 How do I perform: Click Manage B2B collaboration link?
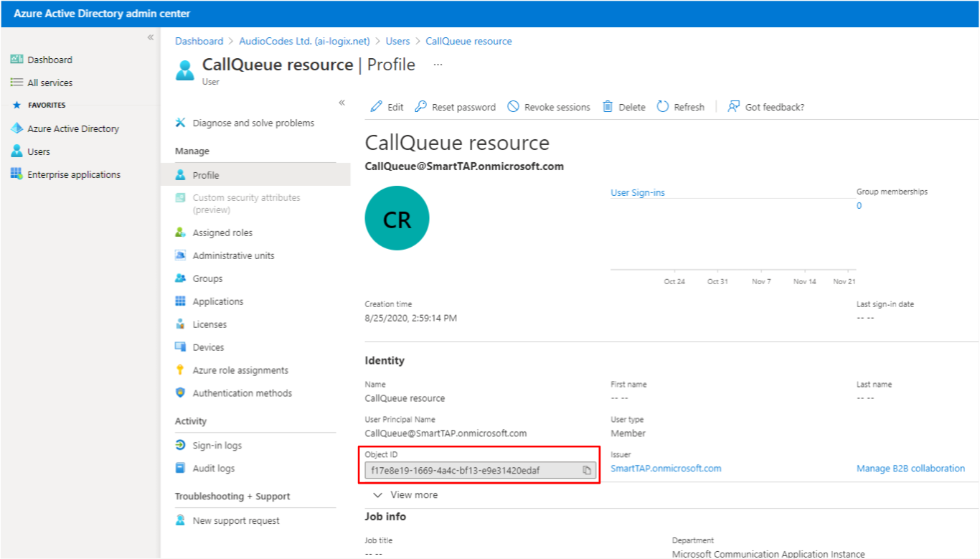pyautogui.click(x=910, y=469)
